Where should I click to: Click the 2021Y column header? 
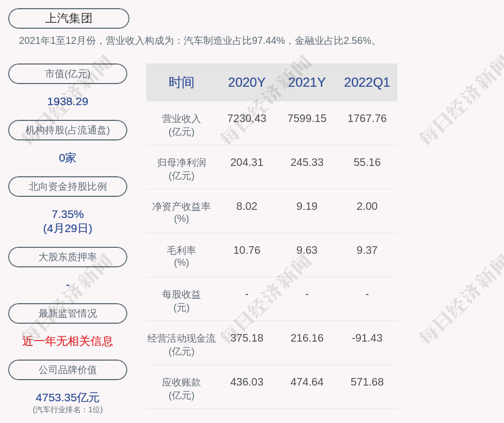click(x=307, y=82)
